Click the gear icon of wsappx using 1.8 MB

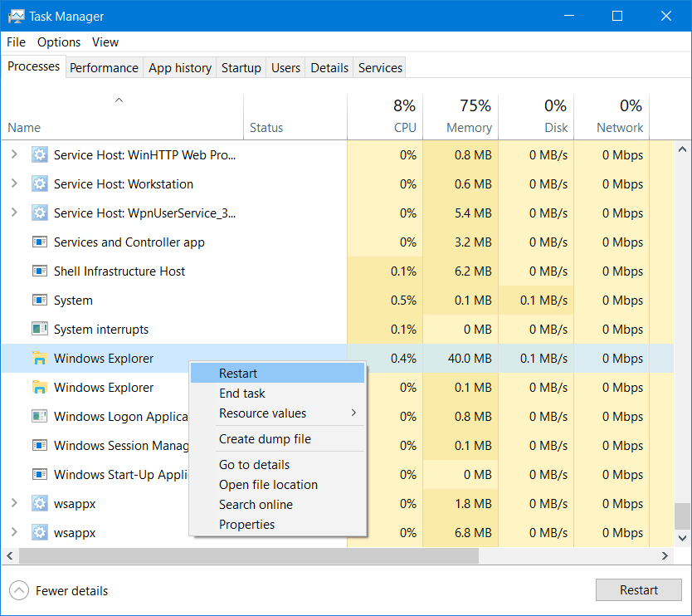pyautogui.click(x=40, y=503)
